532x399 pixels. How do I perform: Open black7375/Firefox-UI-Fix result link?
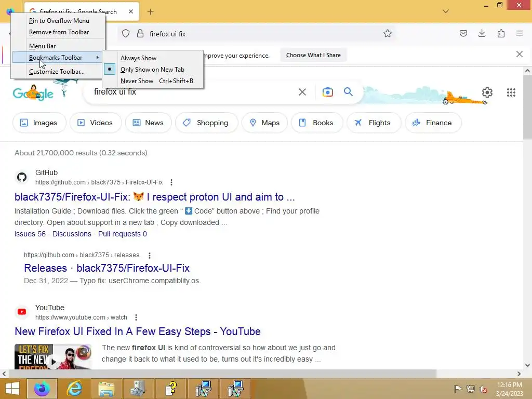click(x=155, y=197)
